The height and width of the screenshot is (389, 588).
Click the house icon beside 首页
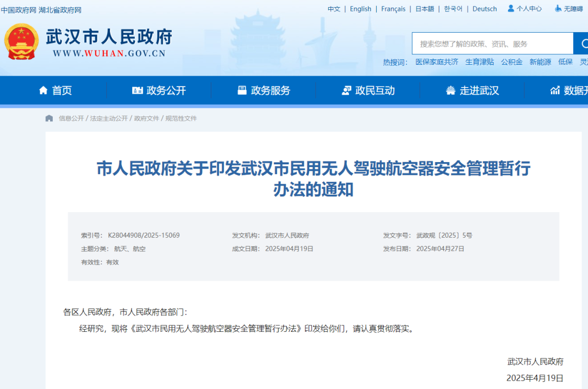44,90
